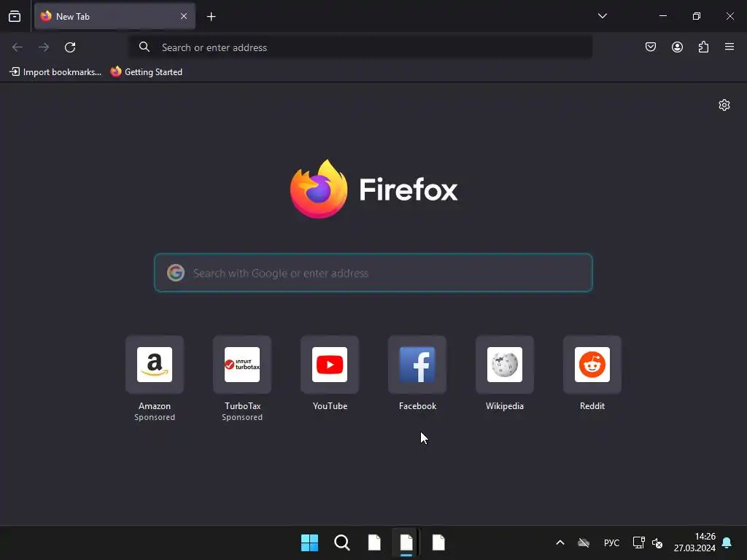
Task: Open the Firefox account icon
Action: pyautogui.click(x=677, y=47)
